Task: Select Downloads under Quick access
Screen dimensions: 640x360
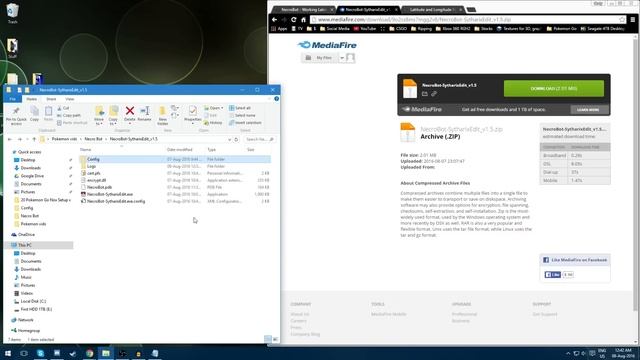Action: click(x=30, y=168)
